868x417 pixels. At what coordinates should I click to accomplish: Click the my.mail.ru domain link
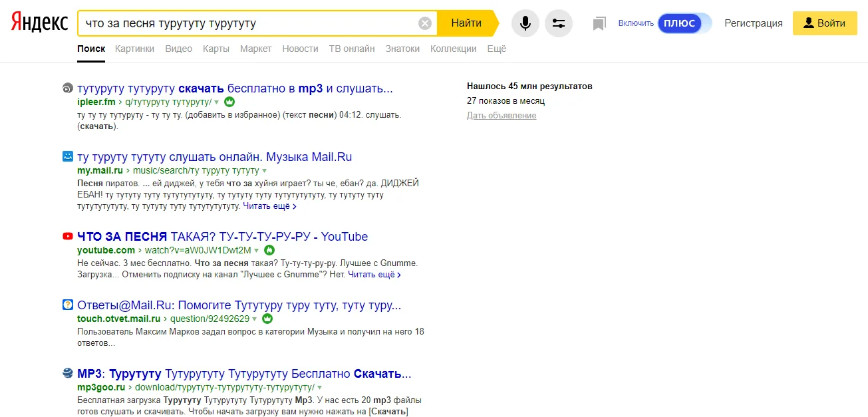click(x=100, y=171)
